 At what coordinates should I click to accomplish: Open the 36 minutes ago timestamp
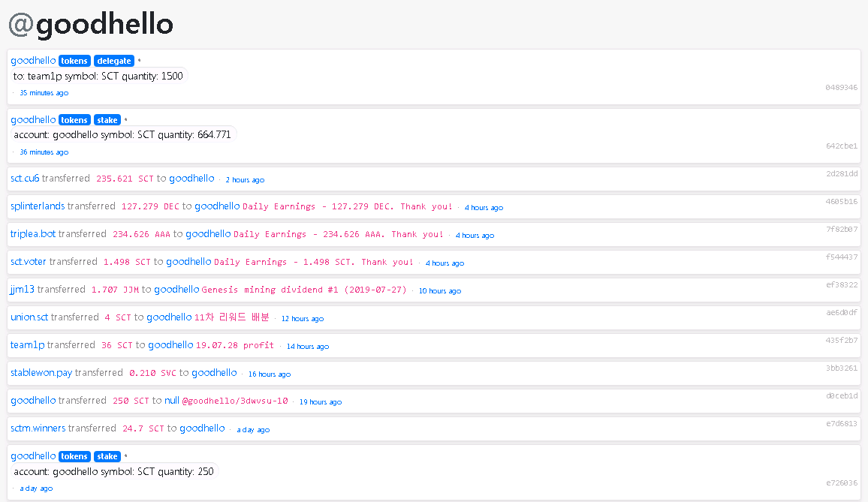pyautogui.click(x=44, y=152)
